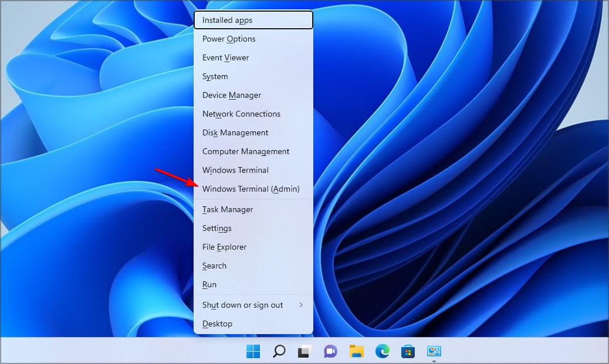Select Installed apps from the menu
Viewport: 609px width, 364px height.
226,20
